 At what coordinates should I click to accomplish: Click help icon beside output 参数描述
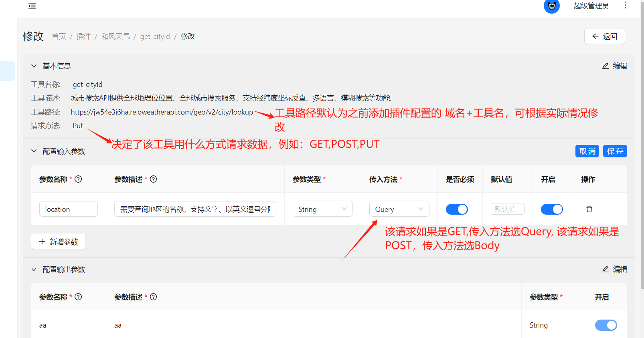154,297
